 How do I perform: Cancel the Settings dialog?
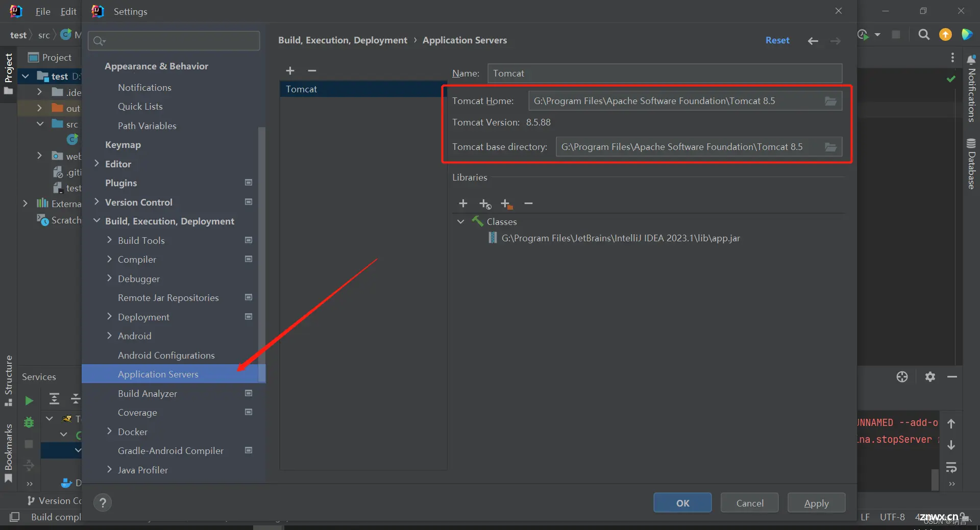click(750, 503)
